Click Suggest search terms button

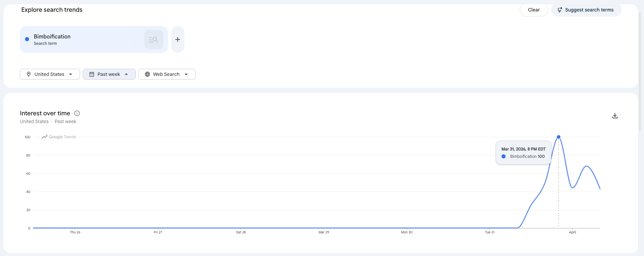pos(586,10)
